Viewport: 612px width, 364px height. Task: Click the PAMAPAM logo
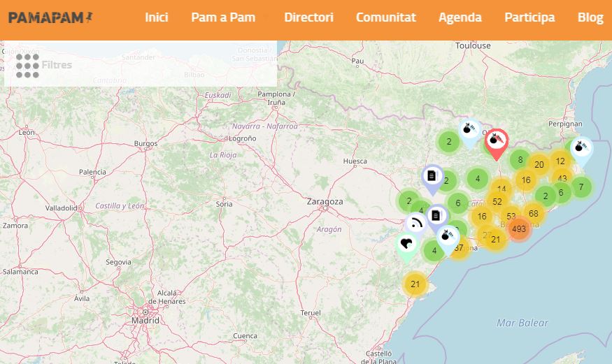pos(50,17)
